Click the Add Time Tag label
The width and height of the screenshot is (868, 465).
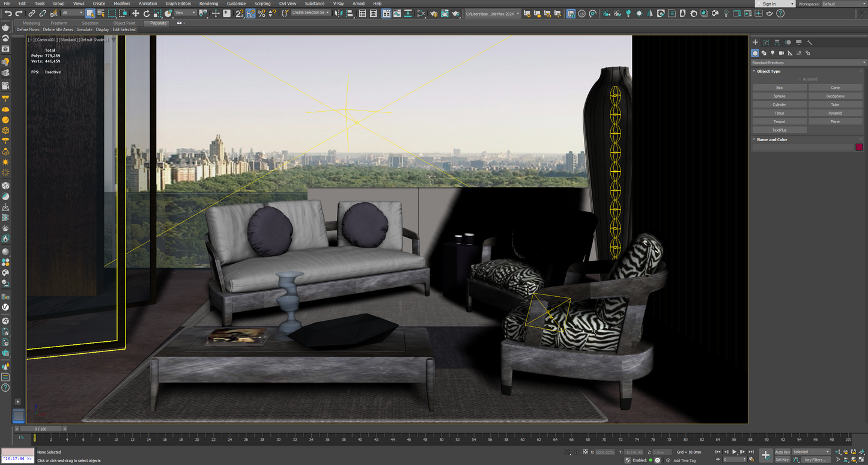[x=684, y=460]
